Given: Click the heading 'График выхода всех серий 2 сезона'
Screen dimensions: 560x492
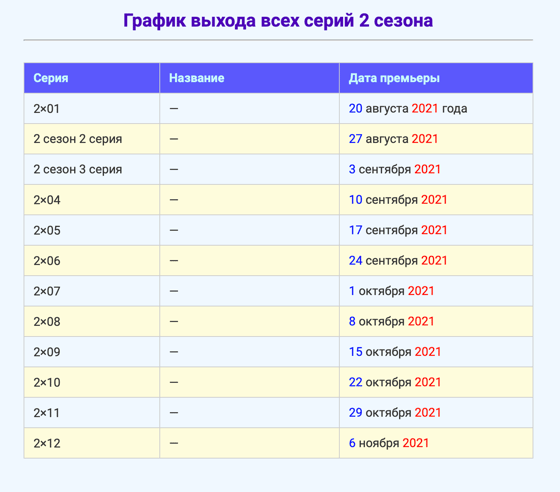Looking at the screenshot, I should coord(278,21).
